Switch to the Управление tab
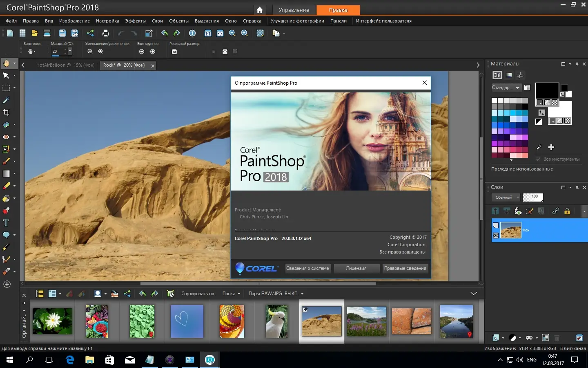588x368 pixels. point(294,10)
